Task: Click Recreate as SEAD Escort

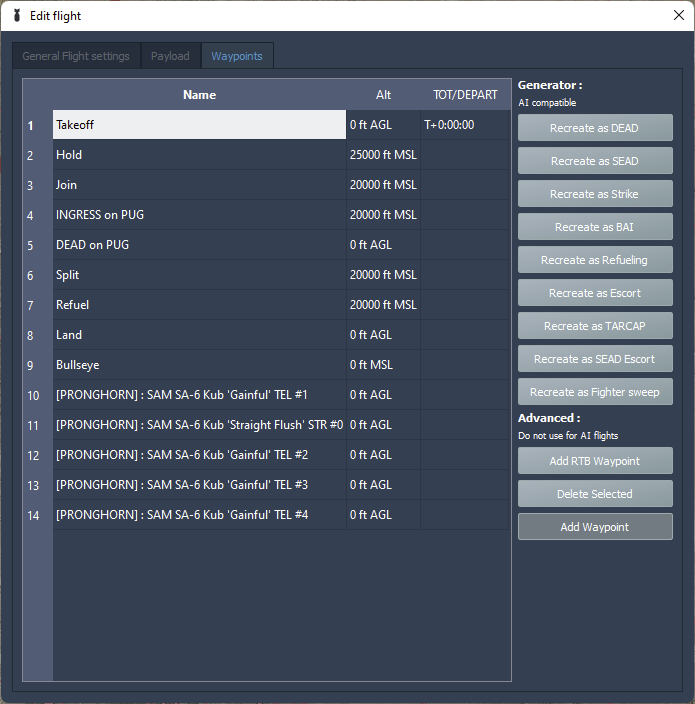Action: pyautogui.click(x=595, y=359)
